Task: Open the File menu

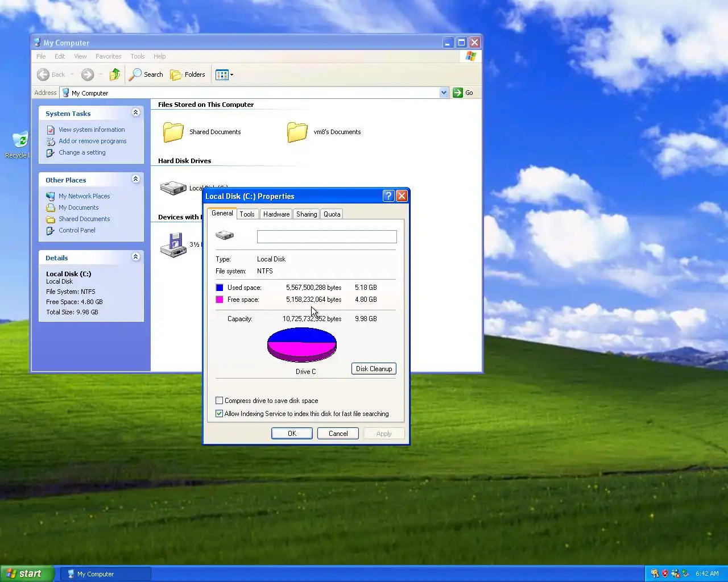Action: tap(41, 56)
